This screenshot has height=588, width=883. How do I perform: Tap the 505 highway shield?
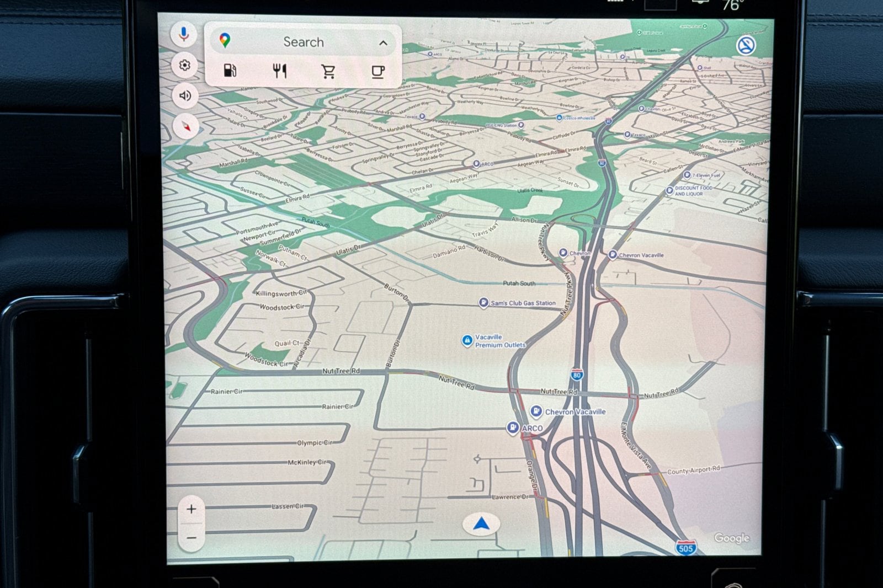[685, 548]
